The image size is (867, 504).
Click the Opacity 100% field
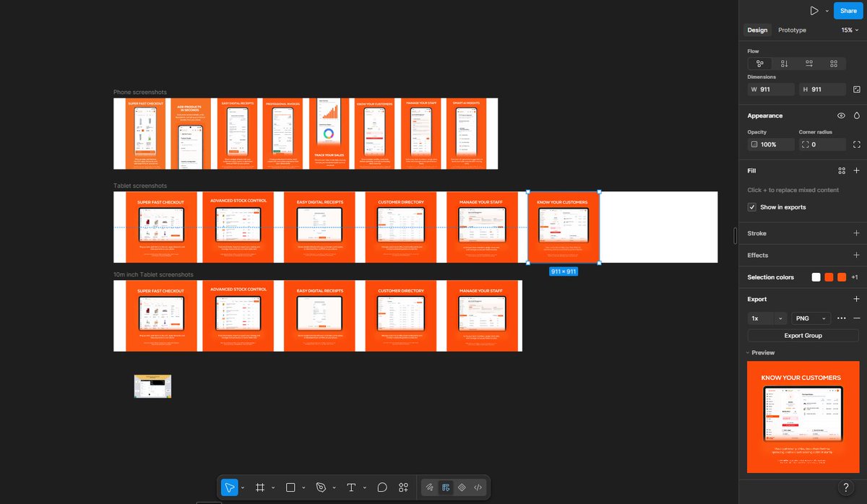[x=771, y=144]
